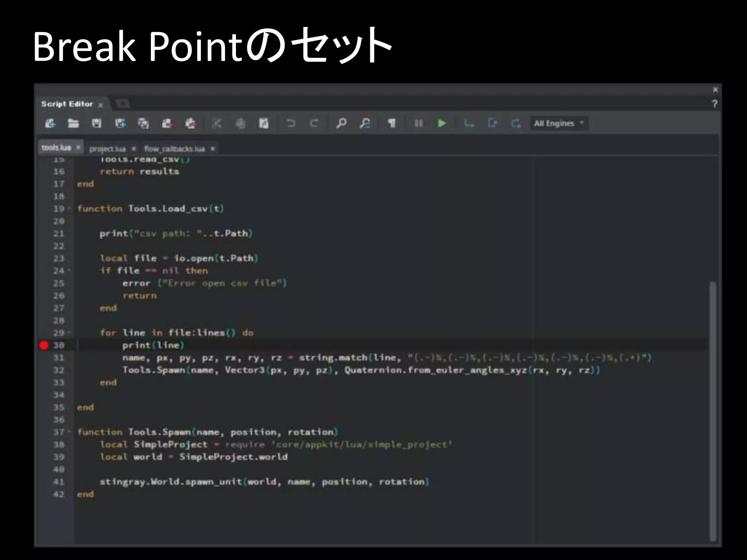
Task: Click the green Run/Continue play button
Action: click(x=442, y=123)
